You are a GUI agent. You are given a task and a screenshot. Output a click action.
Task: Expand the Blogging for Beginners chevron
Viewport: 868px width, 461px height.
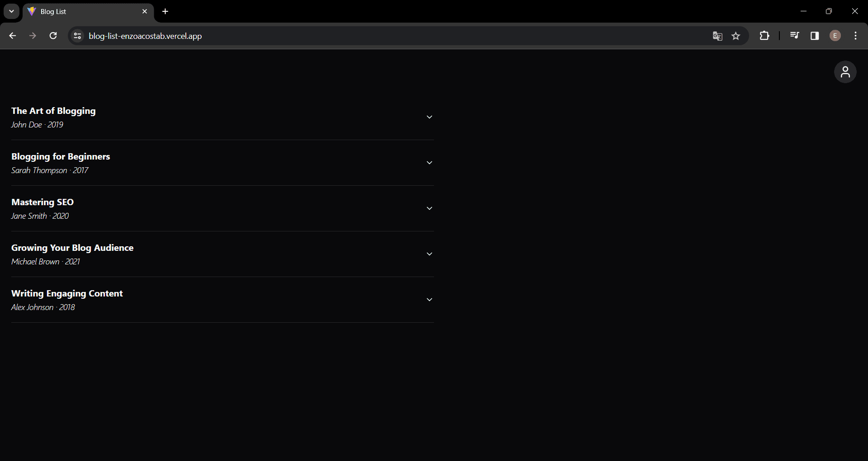[429, 163]
